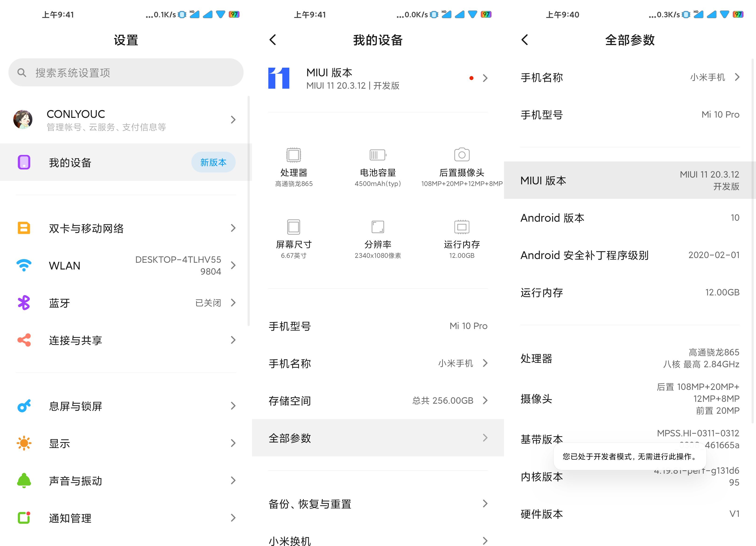The image size is (756, 546).
Task: Tap the RAM memory icon
Action: click(462, 227)
